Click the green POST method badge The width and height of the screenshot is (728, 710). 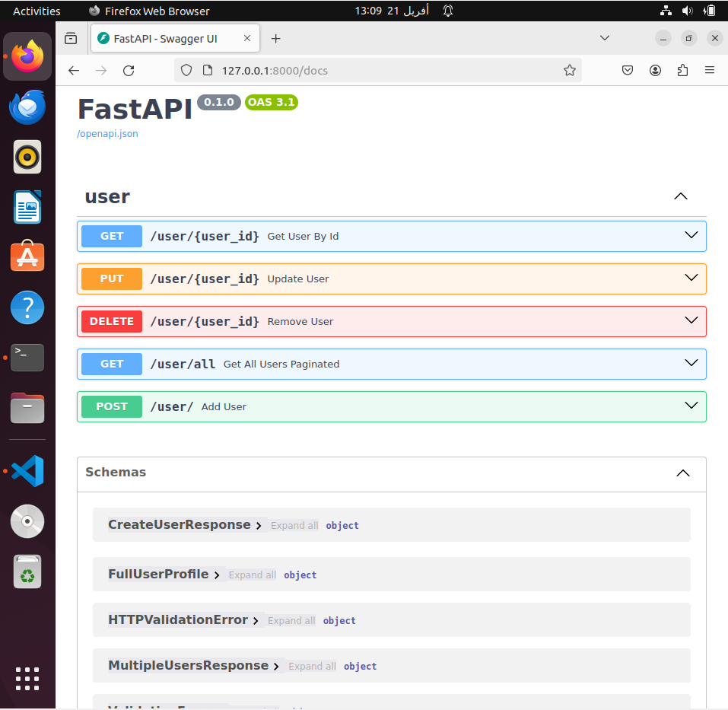point(111,407)
